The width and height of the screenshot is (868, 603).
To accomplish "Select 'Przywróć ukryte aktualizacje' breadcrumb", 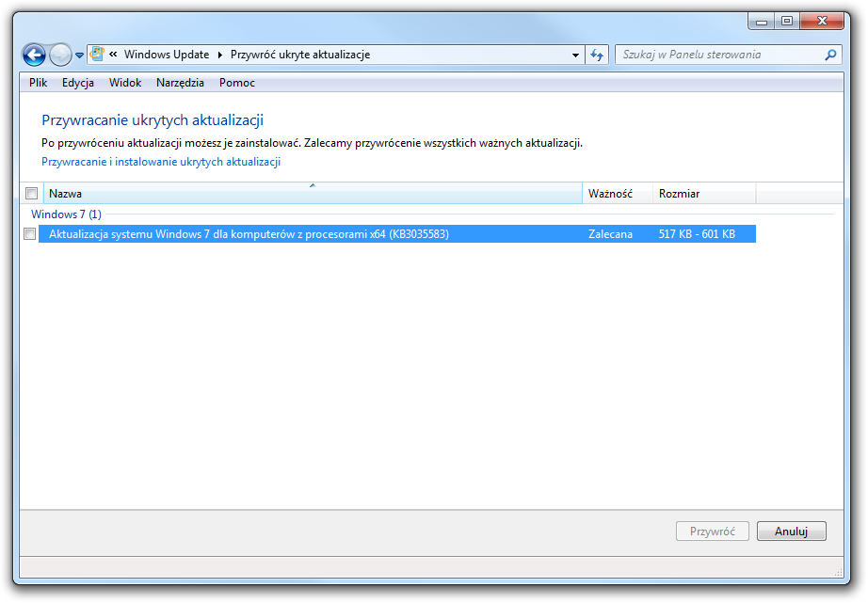I will point(300,55).
